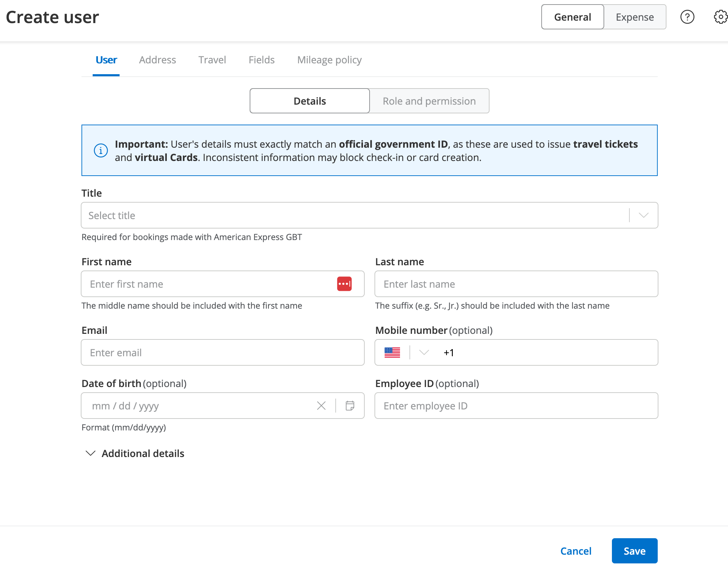
Task: Open the Mileage policy tab
Action: pyautogui.click(x=329, y=60)
